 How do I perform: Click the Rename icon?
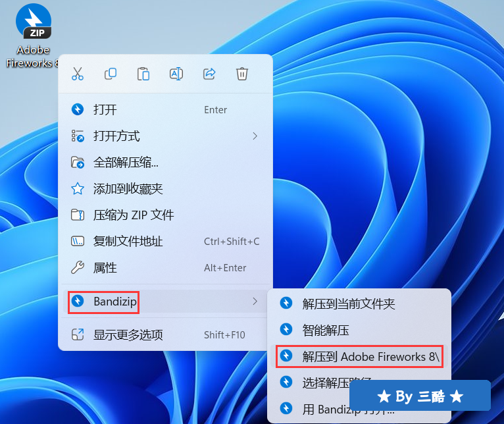(x=176, y=74)
